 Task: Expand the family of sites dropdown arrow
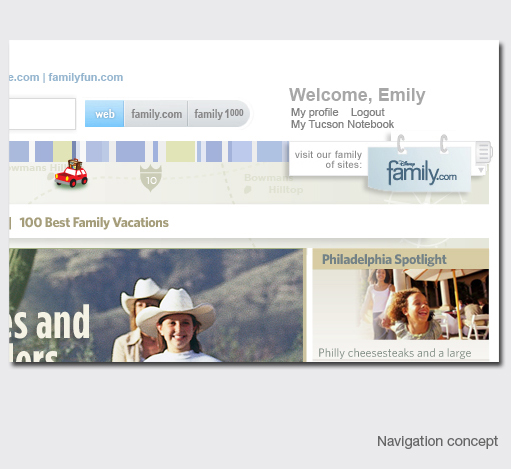tap(481, 170)
